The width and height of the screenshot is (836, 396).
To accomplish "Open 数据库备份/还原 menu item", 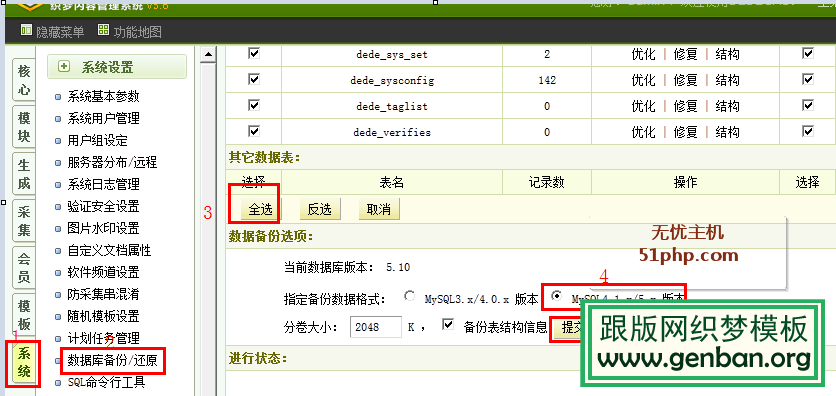I will [x=112, y=361].
